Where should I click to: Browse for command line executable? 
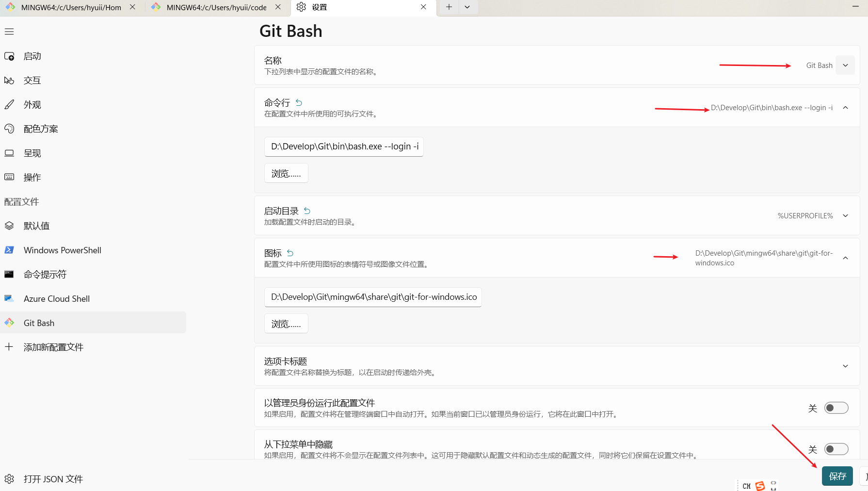coord(286,174)
